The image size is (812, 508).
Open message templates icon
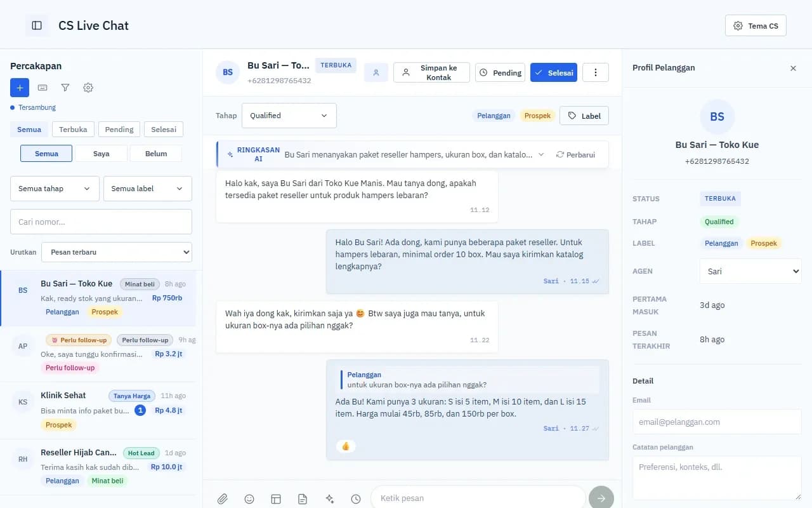276,498
